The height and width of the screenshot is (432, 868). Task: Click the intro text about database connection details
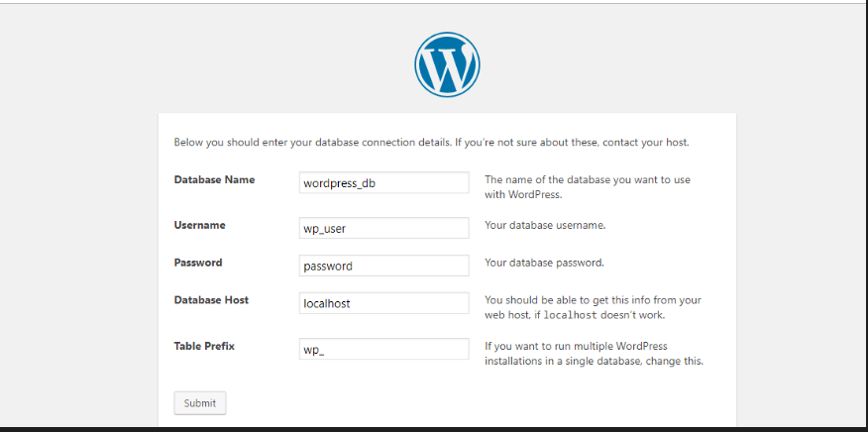[431, 143]
